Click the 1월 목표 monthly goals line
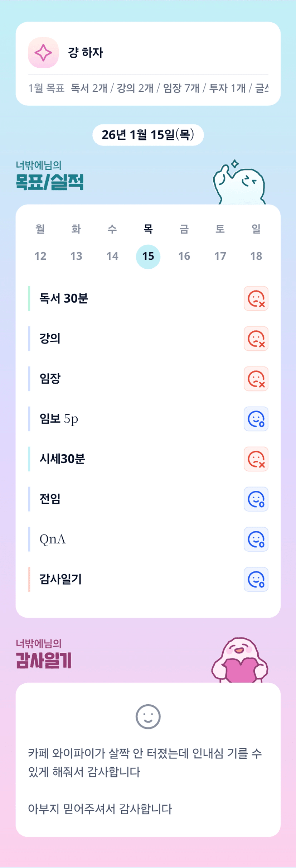 148,88
